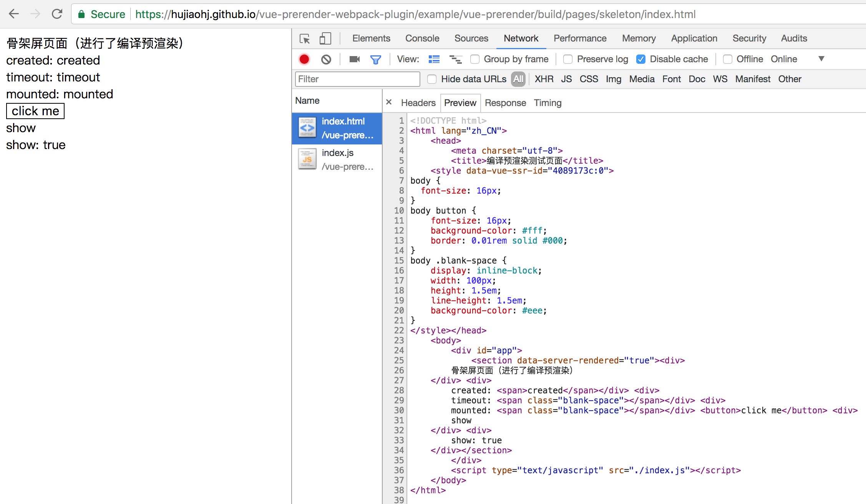Select the index.html request row
866x504 pixels.
pyautogui.click(x=337, y=128)
